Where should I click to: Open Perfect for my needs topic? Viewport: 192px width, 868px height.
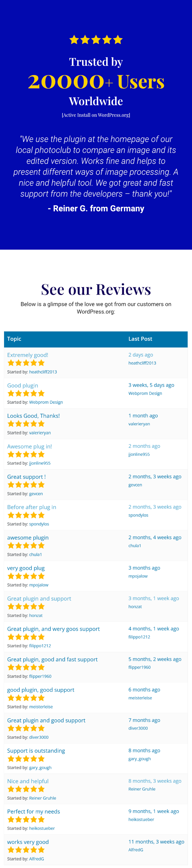click(x=34, y=811)
